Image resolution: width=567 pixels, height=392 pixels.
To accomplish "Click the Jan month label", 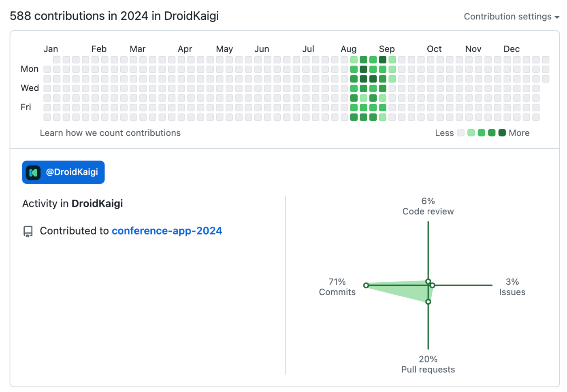I will pos(51,49).
